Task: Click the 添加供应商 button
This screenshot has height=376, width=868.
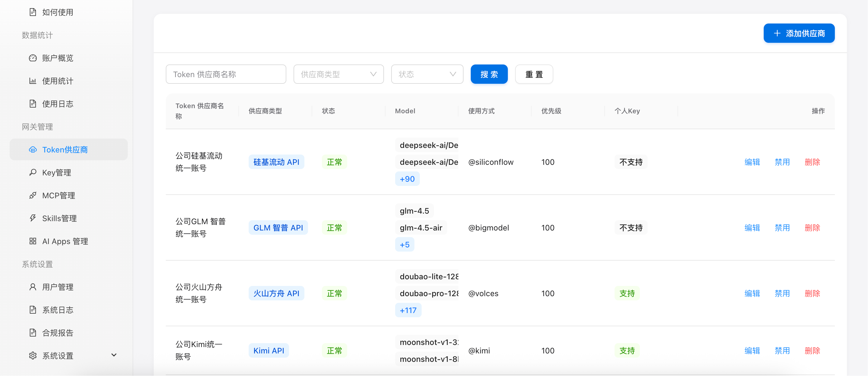Action: coord(799,33)
